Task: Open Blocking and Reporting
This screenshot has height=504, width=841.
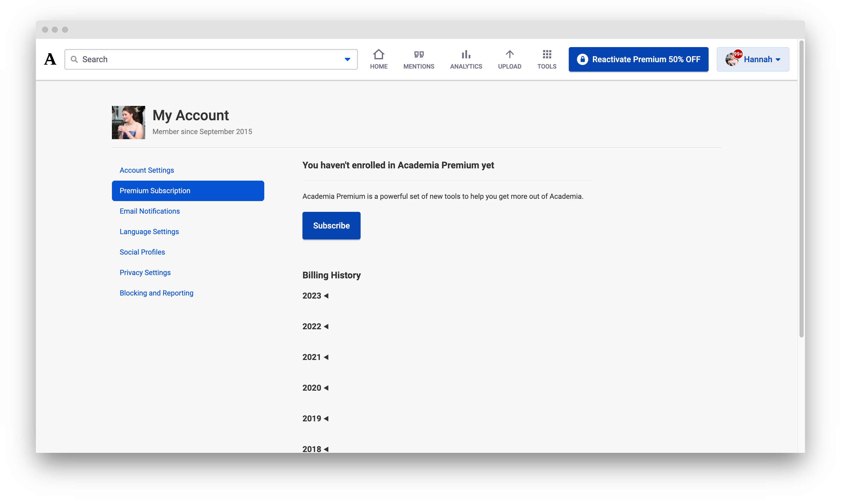Action: [x=156, y=293]
